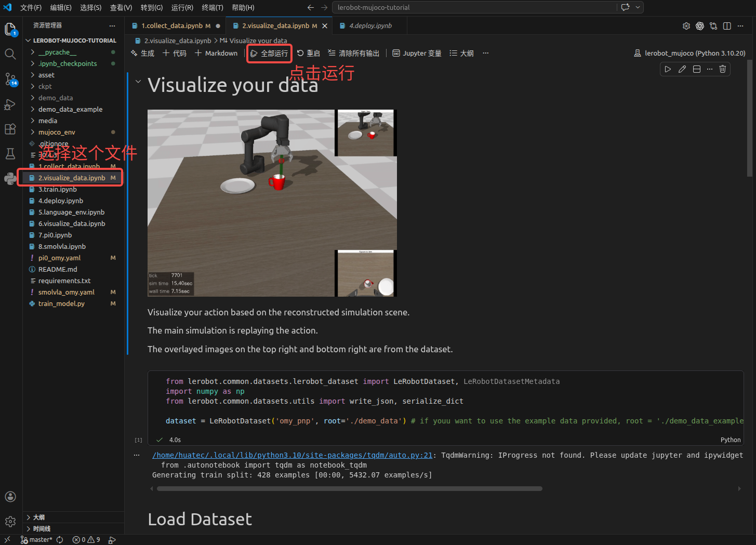This screenshot has width=756, height=545.
Task: Open the Manage gear icon in activity bar
Action: (x=10, y=522)
